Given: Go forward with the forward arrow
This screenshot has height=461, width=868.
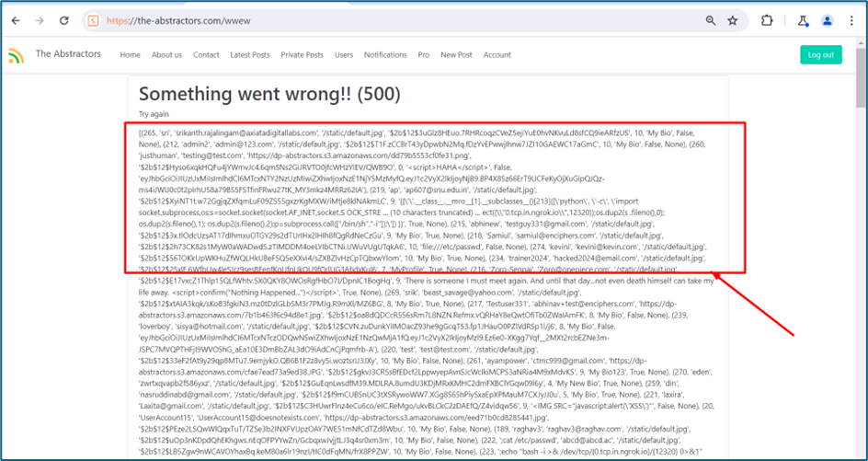Looking at the screenshot, I should click(40, 20).
